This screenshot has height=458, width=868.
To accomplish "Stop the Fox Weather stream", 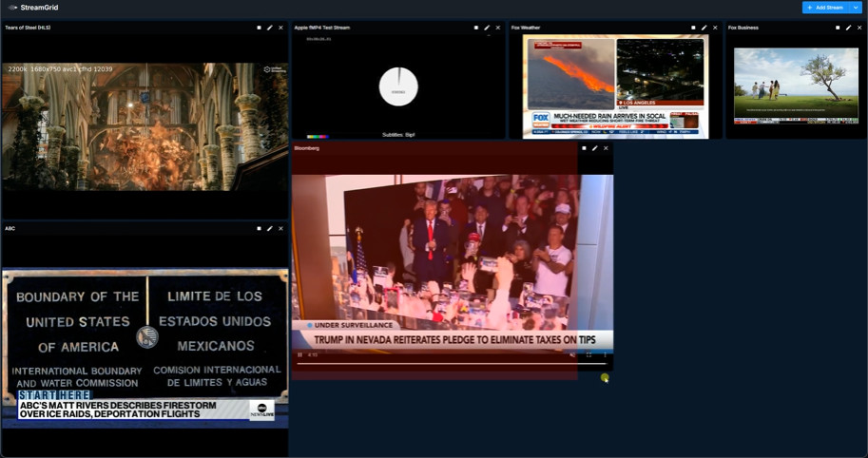I will pos(693,28).
